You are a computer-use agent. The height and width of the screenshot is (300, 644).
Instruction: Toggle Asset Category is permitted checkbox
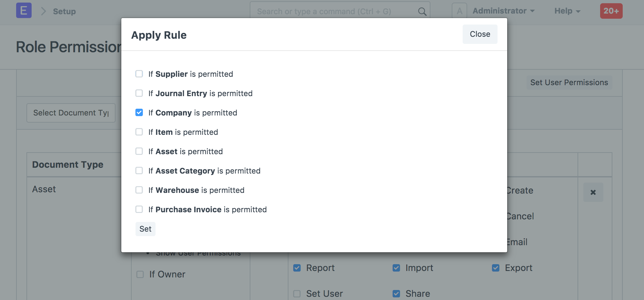[x=139, y=171]
